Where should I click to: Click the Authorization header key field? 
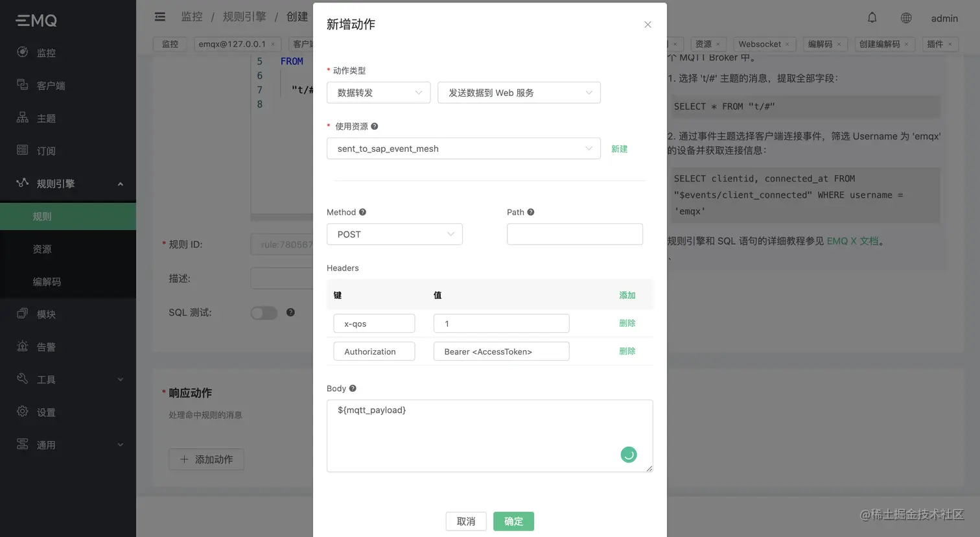pos(374,352)
